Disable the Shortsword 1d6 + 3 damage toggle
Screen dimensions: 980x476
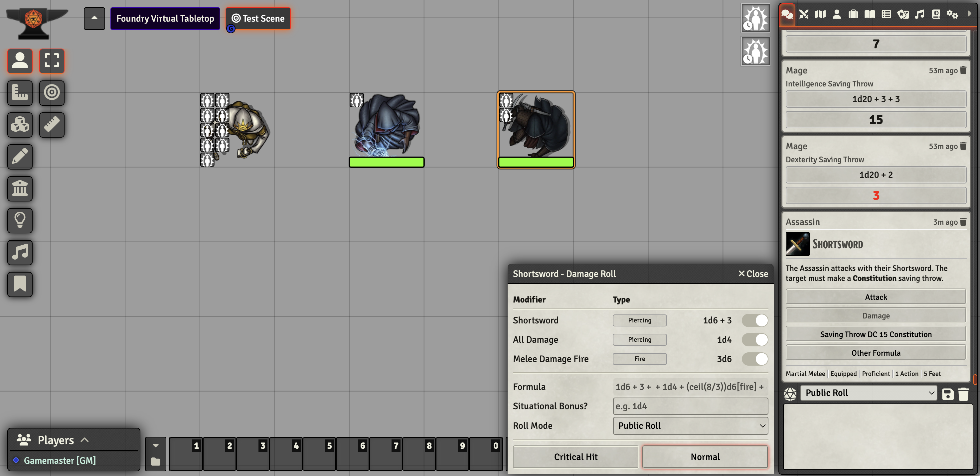tap(755, 320)
